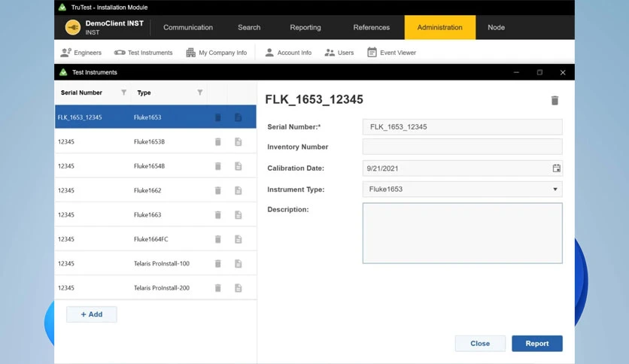Click document icon in Fluke1664FC row
Viewport: 629px width, 364px height.
[x=239, y=239]
